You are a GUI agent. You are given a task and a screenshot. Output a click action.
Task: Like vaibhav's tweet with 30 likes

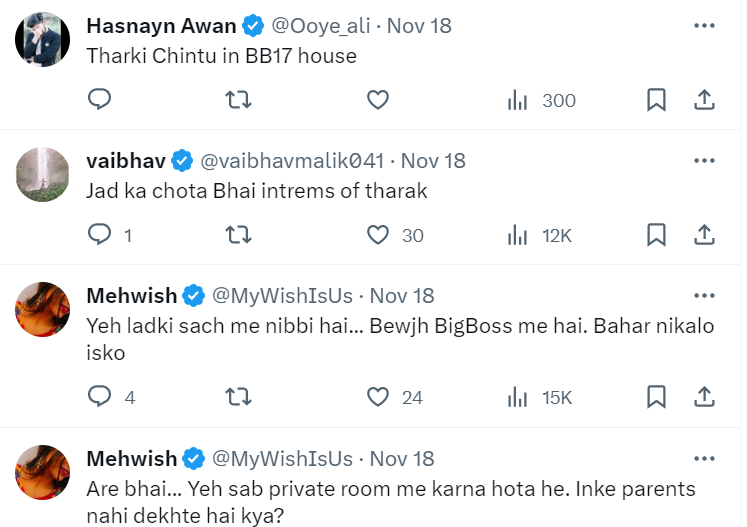click(377, 235)
